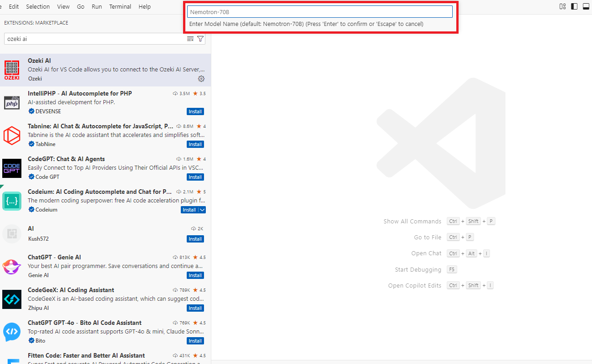592x364 pixels.
Task: Toggle bottom panel visibility
Action: click(586, 6)
